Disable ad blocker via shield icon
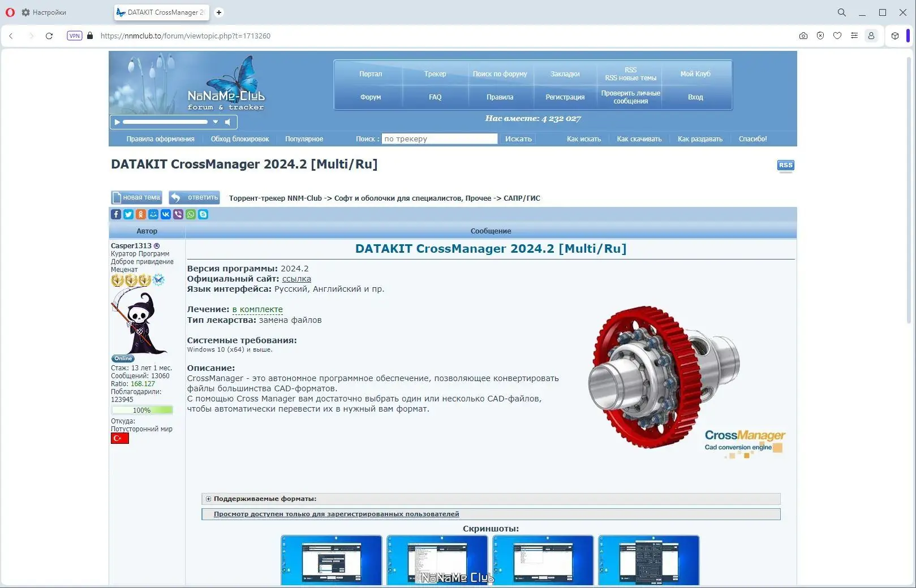This screenshot has width=916, height=588. coord(820,36)
